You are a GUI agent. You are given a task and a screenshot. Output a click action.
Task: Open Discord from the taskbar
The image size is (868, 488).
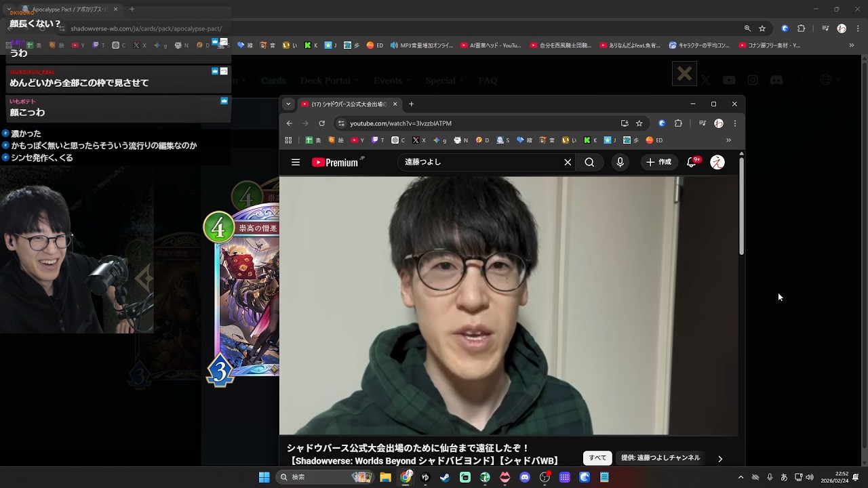(524, 477)
